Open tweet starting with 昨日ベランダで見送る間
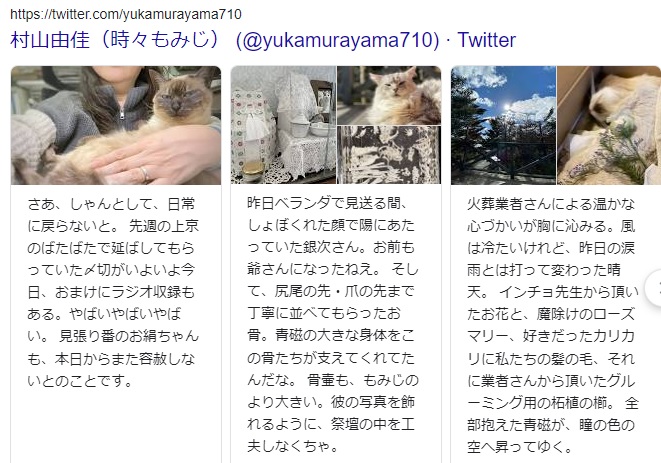 pyautogui.click(x=333, y=325)
